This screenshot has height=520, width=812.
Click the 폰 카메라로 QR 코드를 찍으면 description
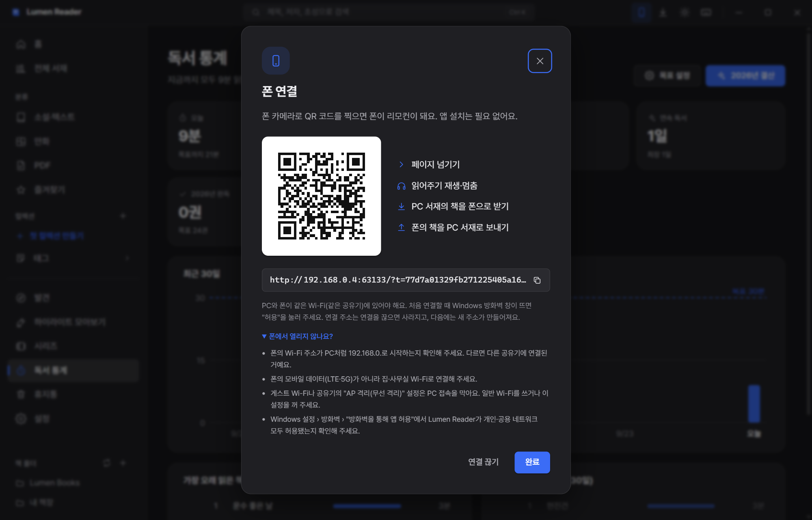point(390,116)
